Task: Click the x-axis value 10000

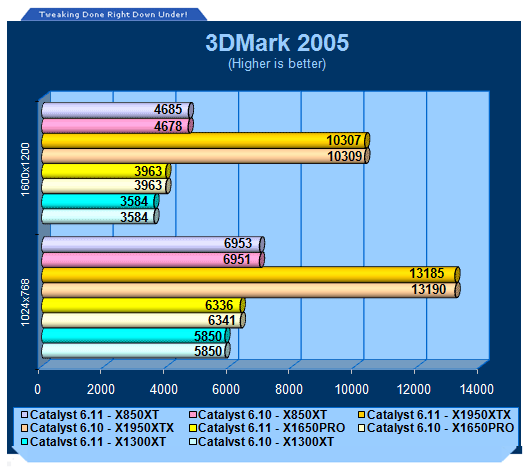Action: point(352,389)
